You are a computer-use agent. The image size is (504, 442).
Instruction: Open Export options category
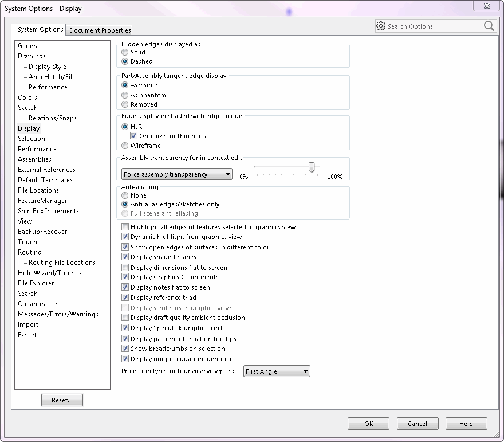point(27,335)
